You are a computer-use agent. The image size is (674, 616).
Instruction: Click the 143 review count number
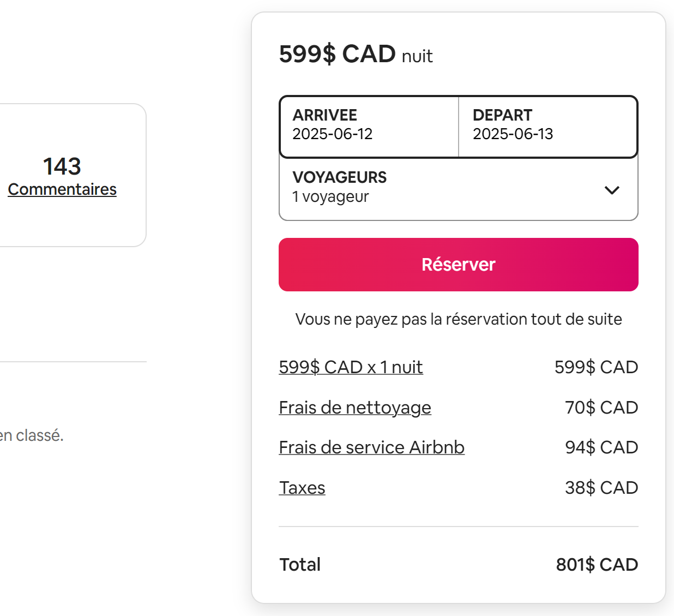click(62, 166)
